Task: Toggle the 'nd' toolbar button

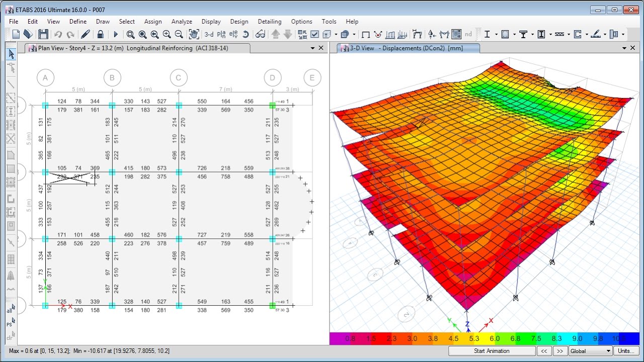Action: coord(468,34)
